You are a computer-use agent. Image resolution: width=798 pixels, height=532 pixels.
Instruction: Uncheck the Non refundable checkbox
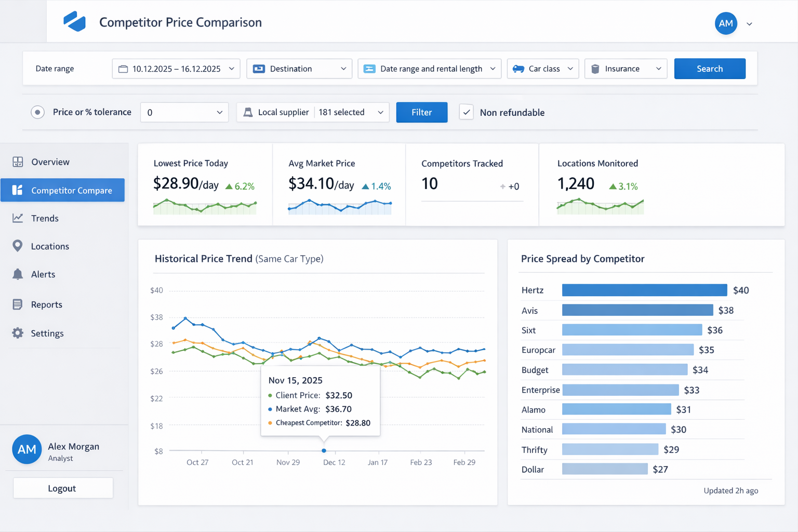point(466,112)
